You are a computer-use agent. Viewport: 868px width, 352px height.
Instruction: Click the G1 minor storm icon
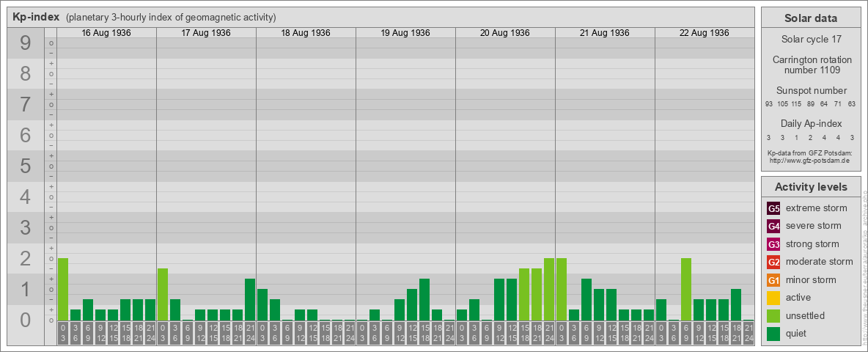[773, 280]
